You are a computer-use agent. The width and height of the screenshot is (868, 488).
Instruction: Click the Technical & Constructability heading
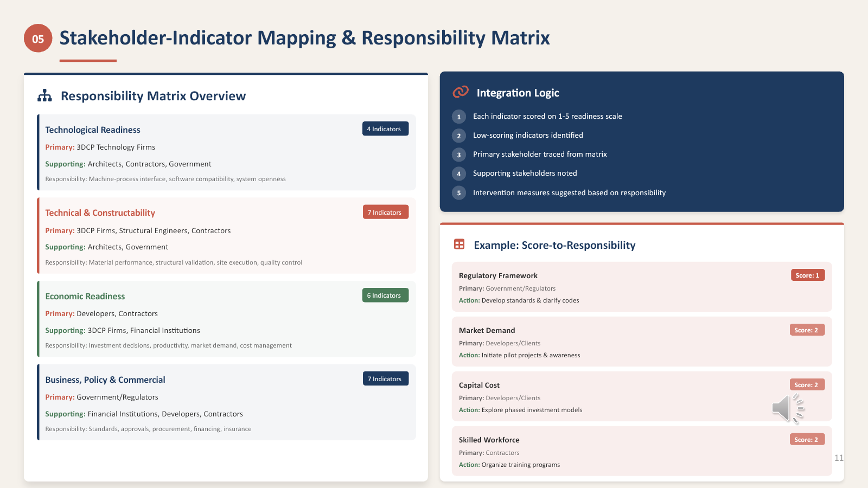pos(100,213)
